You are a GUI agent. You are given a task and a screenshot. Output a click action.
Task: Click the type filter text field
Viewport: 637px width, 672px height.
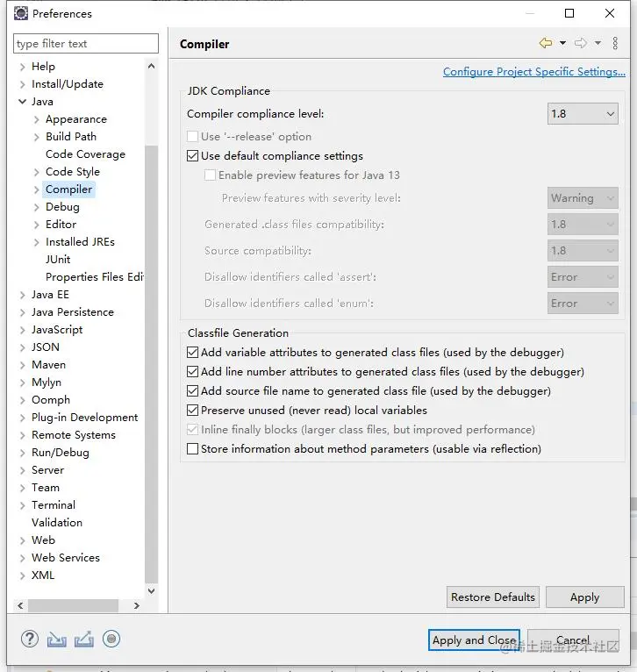pos(86,44)
